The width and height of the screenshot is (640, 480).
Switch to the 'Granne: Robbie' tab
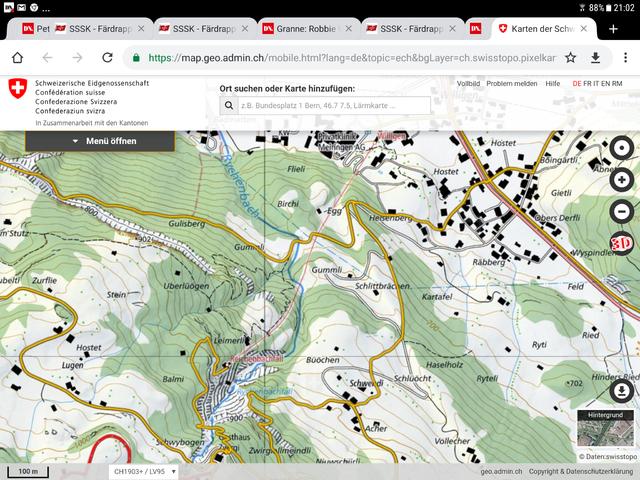click(x=305, y=29)
